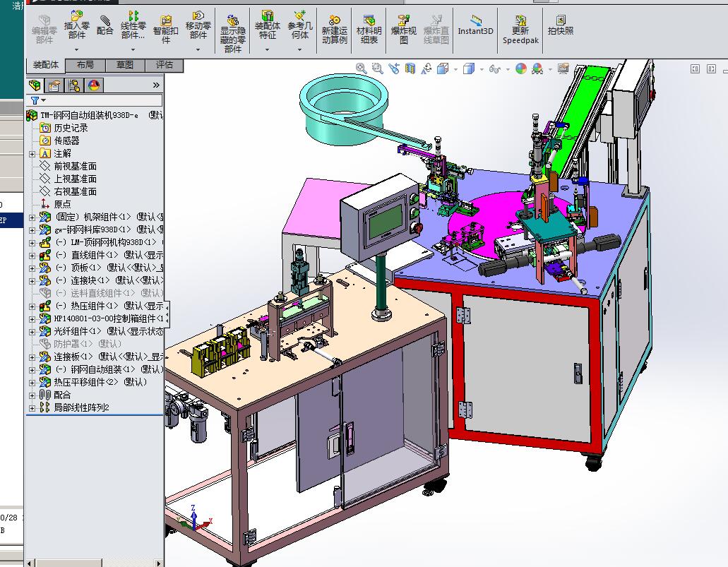This screenshot has height=567, width=728.
Task: Open the Display Style dropdown arrow
Action: [482, 68]
